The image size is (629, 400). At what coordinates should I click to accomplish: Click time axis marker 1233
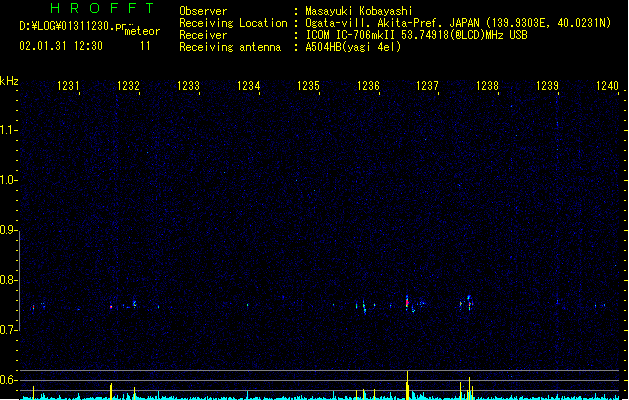point(188,86)
